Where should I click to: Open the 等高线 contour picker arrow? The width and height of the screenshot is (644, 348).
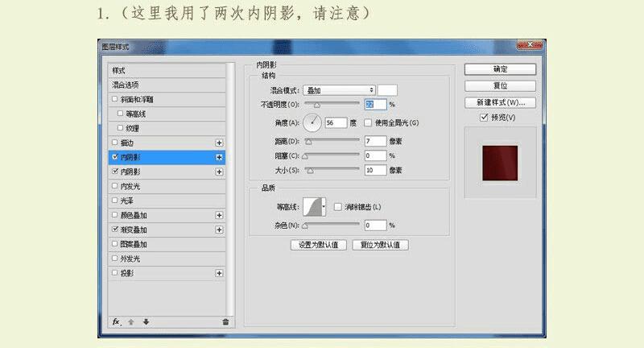point(324,207)
